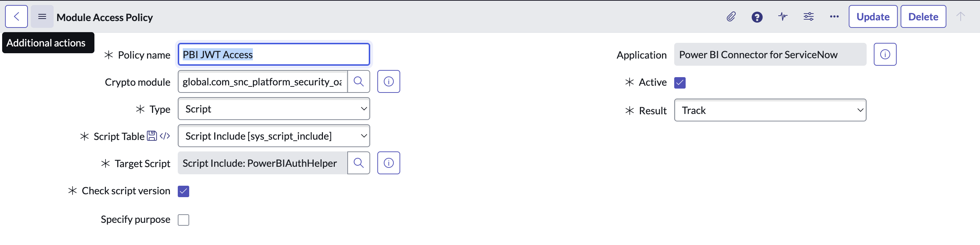Click the Application info icon

(885, 55)
